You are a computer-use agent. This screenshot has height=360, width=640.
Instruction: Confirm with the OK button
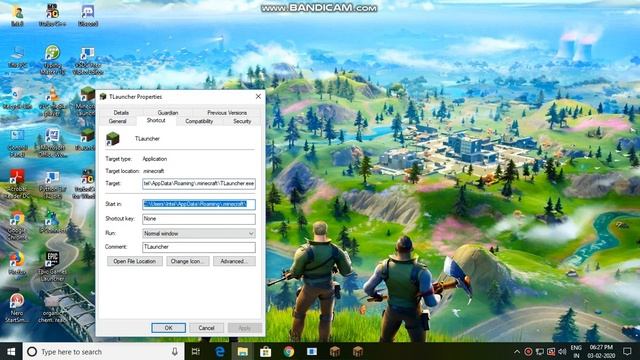[x=169, y=328]
